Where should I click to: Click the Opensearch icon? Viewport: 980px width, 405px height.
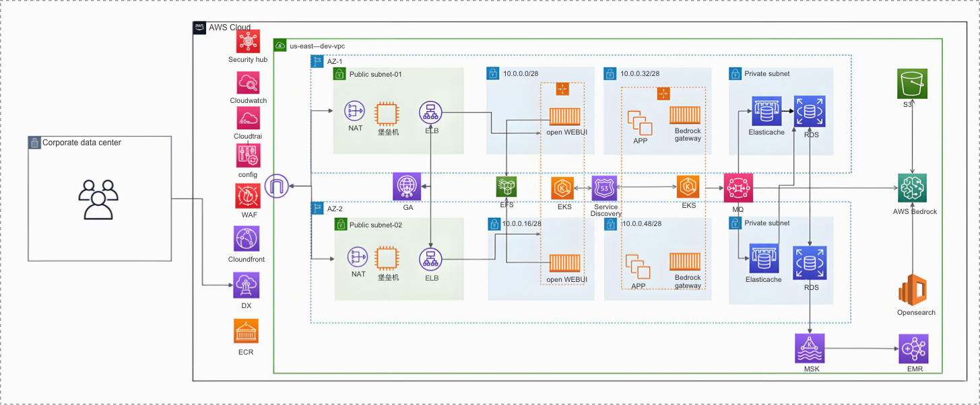[913, 290]
